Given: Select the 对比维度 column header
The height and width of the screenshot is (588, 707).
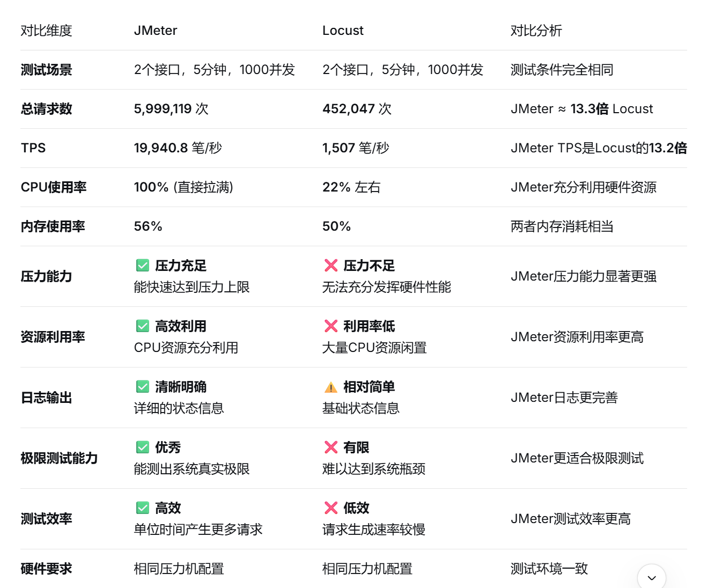Looking at the screenshot, I should (x=47, y=31).
